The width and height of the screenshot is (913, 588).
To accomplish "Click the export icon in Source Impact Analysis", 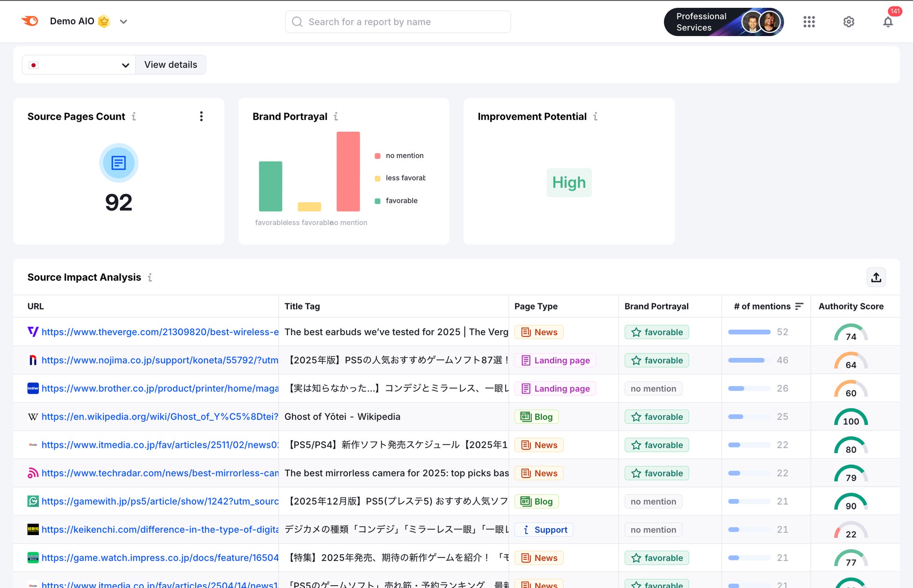I will coord(876,277).
